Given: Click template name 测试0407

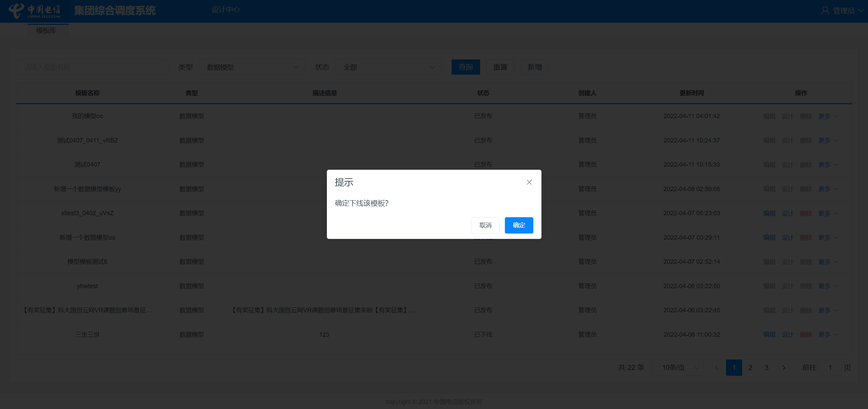Looking at the screenshot, I should pos(87,165).
